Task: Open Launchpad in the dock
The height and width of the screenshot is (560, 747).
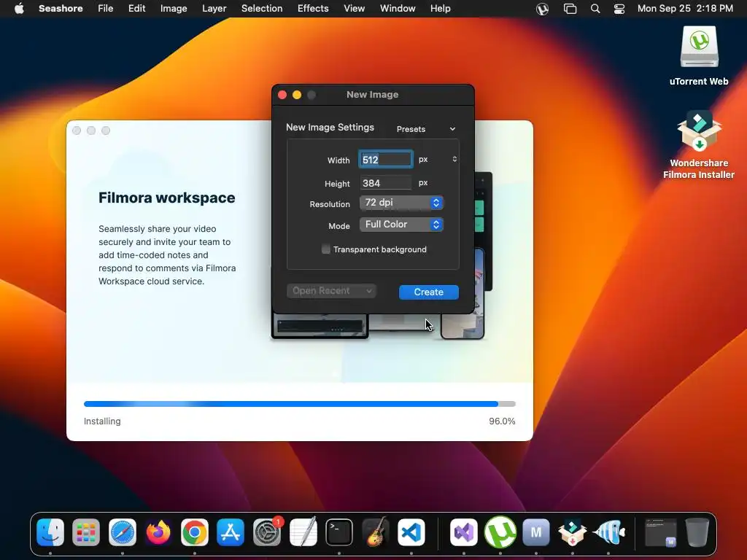Action: 86,532
